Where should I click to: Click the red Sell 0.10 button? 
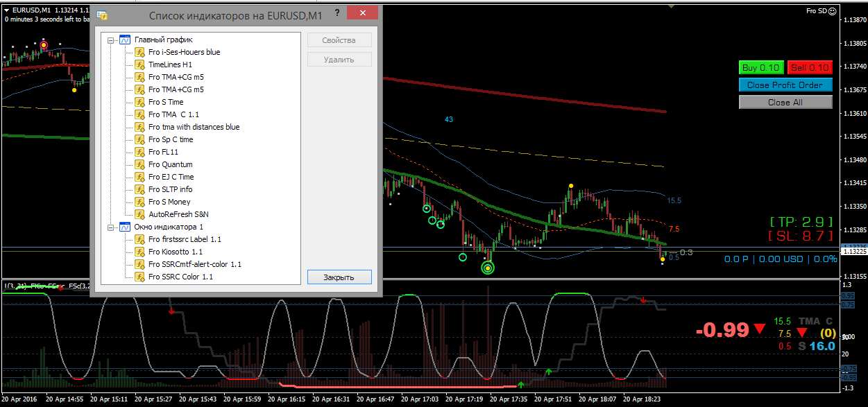click(810, 67)
